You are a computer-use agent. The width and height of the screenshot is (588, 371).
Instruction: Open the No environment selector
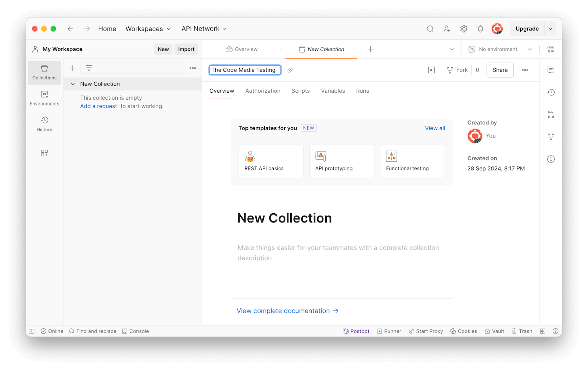[500, 49]
